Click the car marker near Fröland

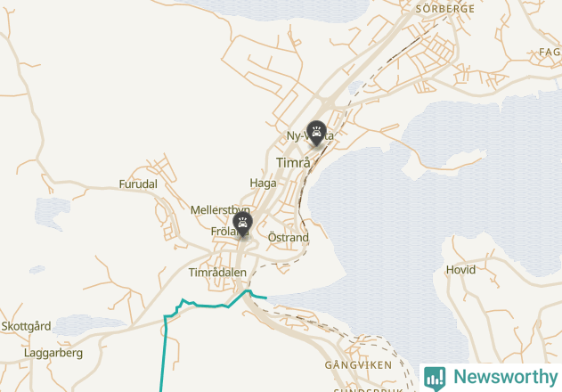[242, 225]
